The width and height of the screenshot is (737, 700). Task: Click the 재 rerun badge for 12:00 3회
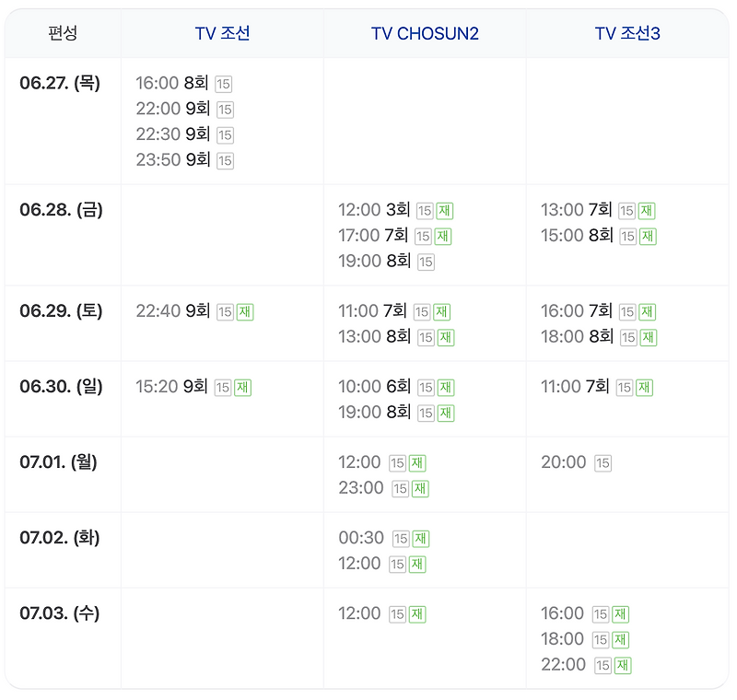(x=445, y=211)
